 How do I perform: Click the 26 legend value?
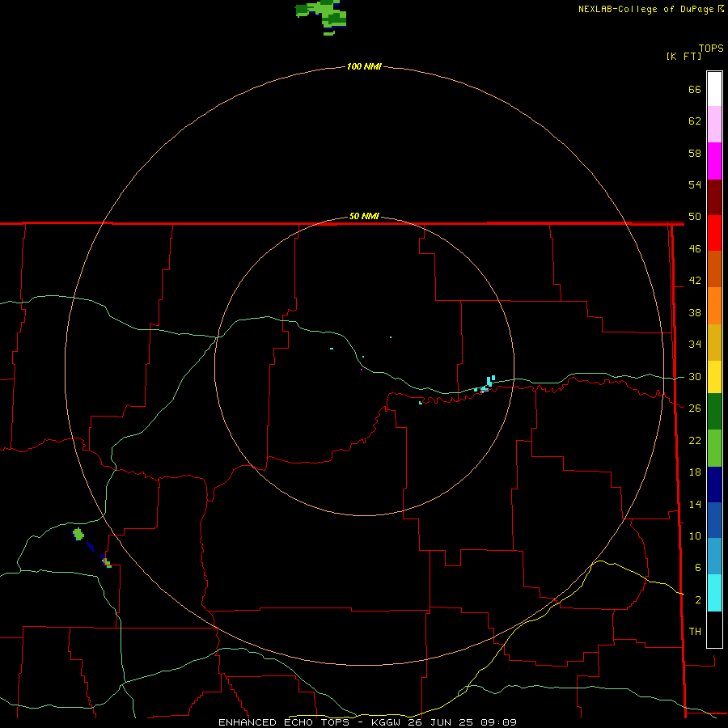pyautogui.click(x=695, y=408)
